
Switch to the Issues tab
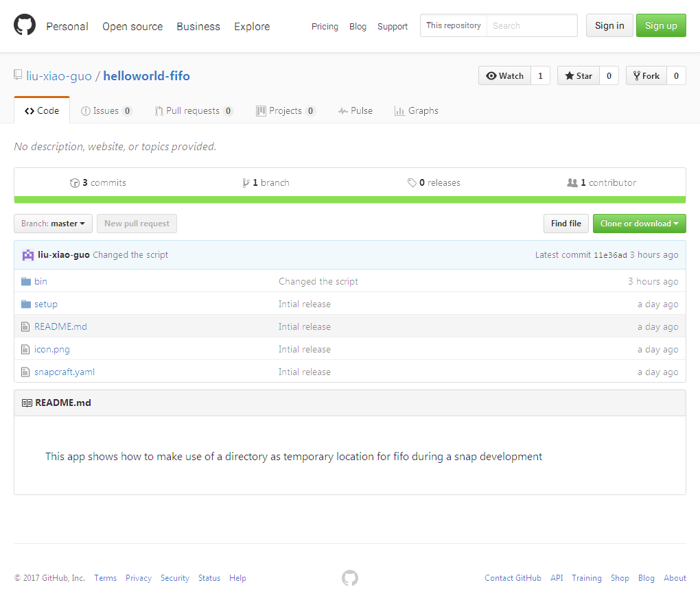(106, 110)
